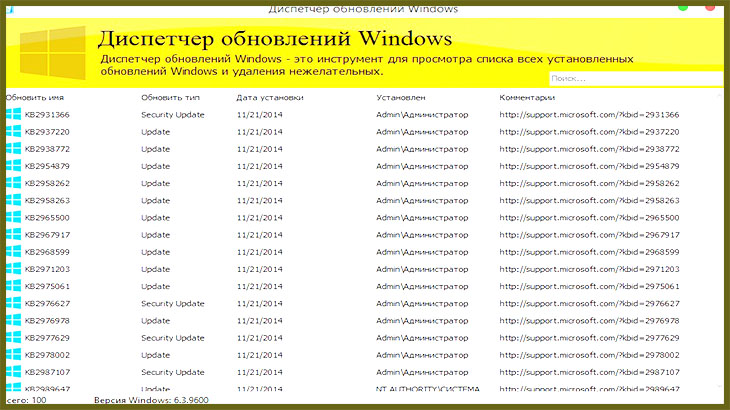
Task: Click the Windows icon beside KB2958263
Action: pyautogui.click(x=14, y=200)
